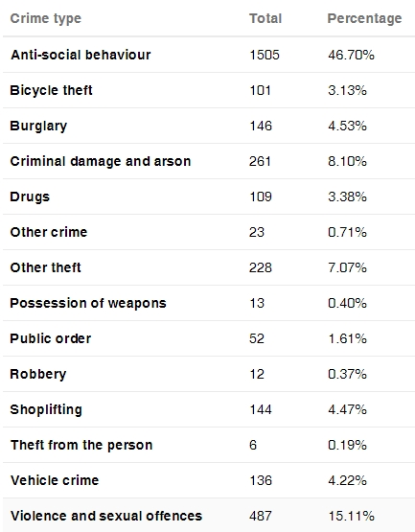Select the Bicycle theft crime type
This screenshot has width=415, height=532.
[x=51, y=91]
